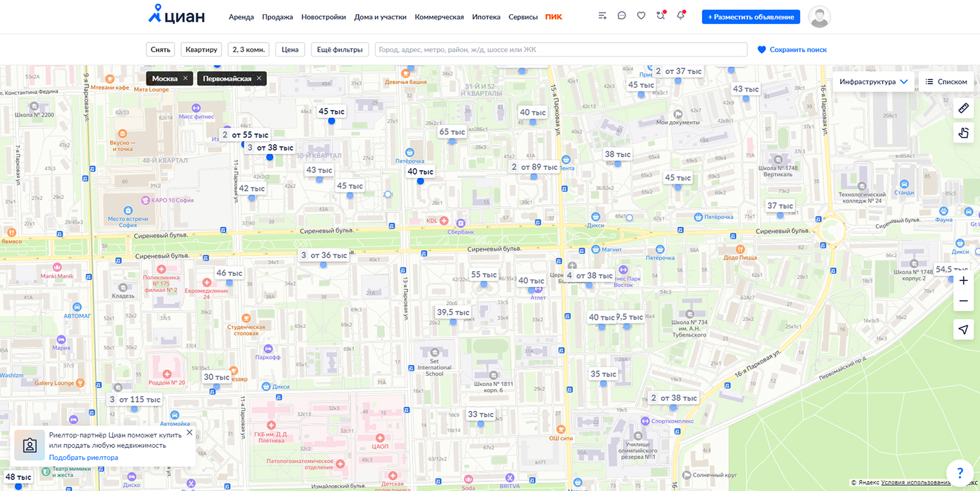This screenshot has width=980, height=491.
Task: Activate the ruler measurement tool on map
Action: point(964,108)
